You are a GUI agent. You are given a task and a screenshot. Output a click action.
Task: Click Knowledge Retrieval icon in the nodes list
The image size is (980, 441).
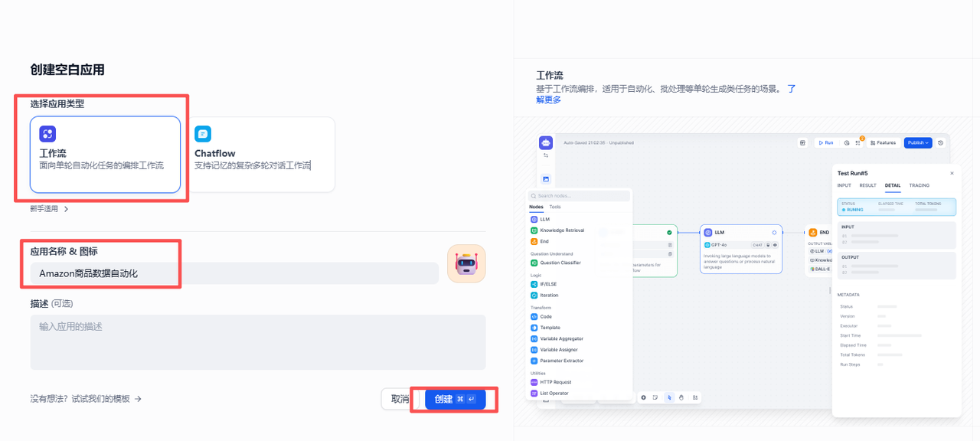[534, 230]
